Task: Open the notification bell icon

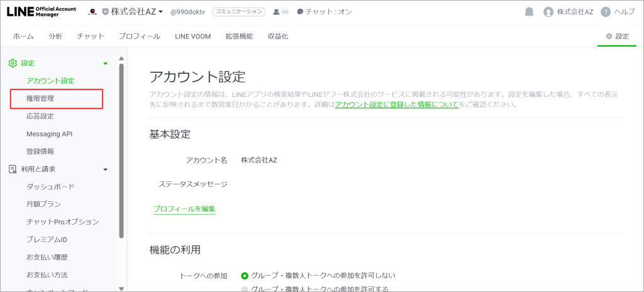Action: (529, 12)
